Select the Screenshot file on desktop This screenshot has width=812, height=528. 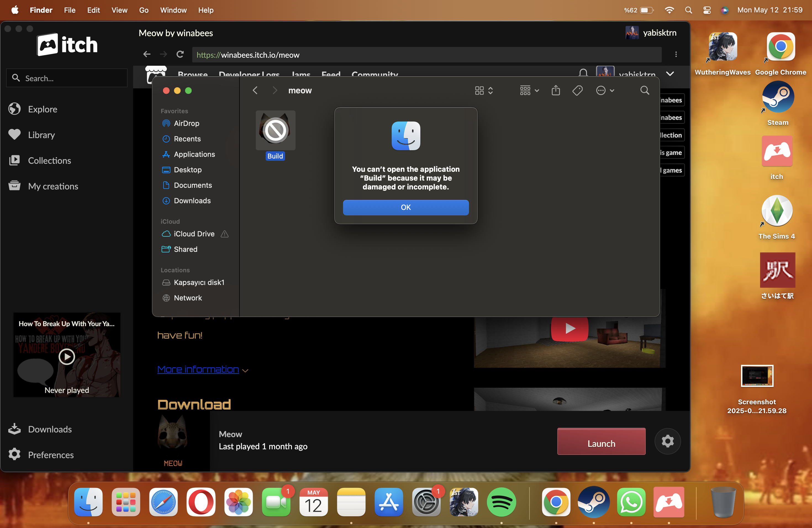point(757,390)
